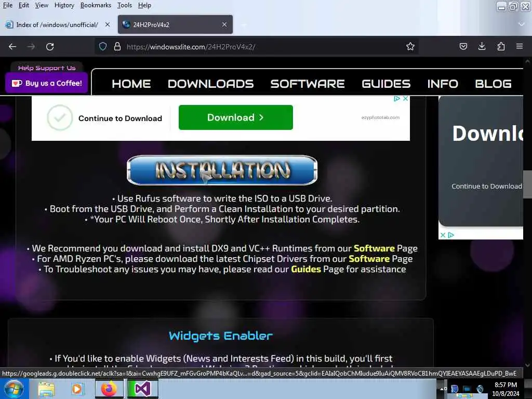
Task: Open the Firefox hamburger application menu
Action: (520, 46)
